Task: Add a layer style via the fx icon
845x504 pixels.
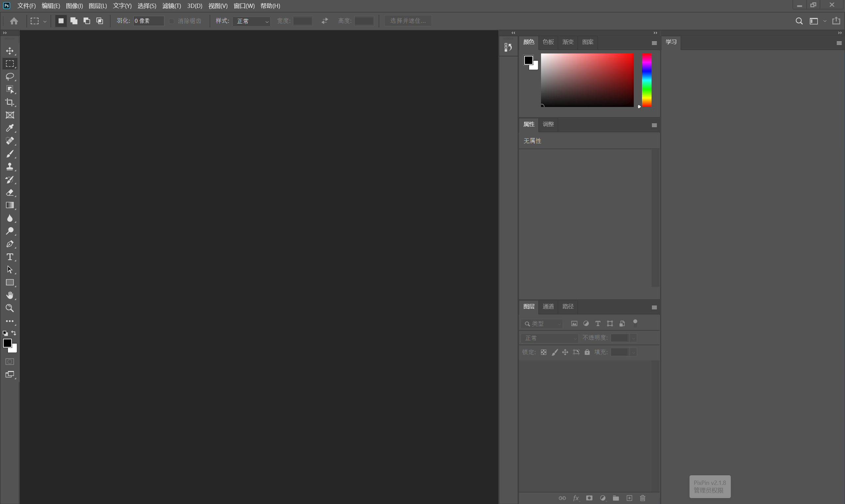Action: click(x=576, y=498)
